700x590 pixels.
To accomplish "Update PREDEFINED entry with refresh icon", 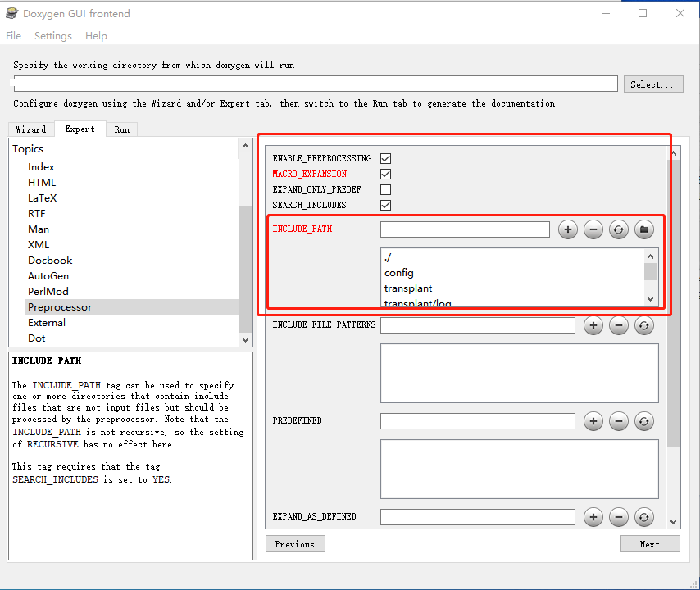I will tap(644, 421).
